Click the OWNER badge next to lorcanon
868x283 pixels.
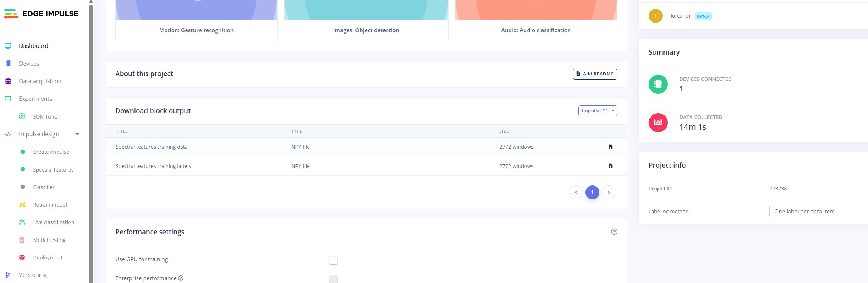click(x=703, y=16)
